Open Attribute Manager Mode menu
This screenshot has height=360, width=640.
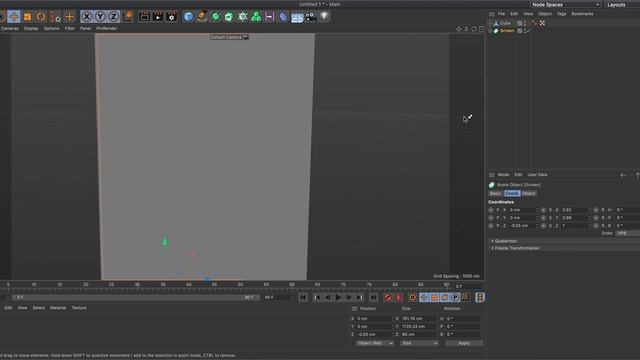click(x=503, y=175)
